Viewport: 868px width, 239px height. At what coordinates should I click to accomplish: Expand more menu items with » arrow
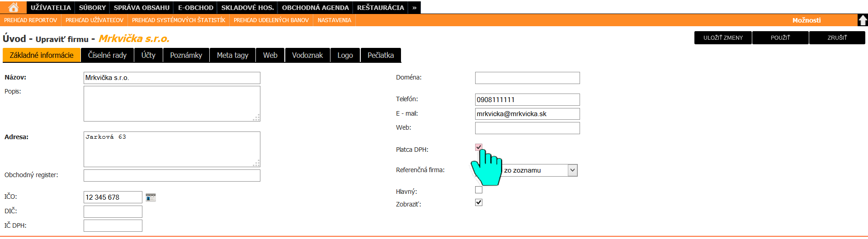[x=414, y=8]
